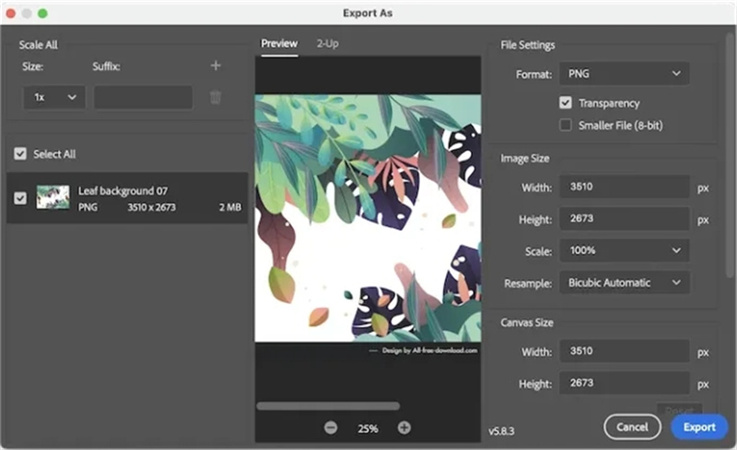The image size is (737, 450).
Task: Zoom in preview with plus icon
Action: tap(404, 428)
